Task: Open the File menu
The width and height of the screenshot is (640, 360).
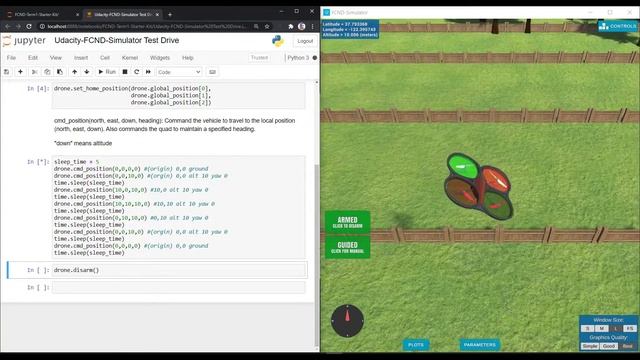Action: point(11,58)
